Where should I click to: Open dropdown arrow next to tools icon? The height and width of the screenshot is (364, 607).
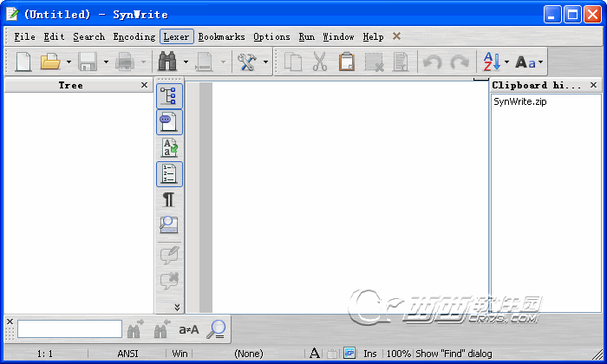click(265, 62)
